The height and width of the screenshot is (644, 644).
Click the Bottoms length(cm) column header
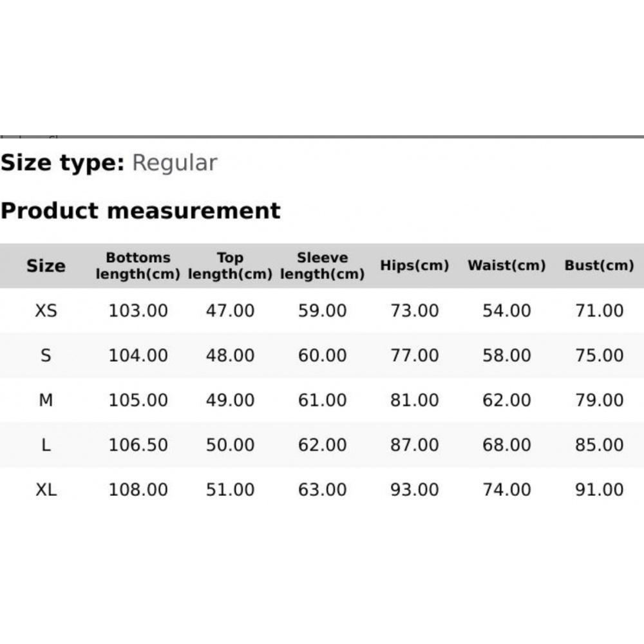point(138,266)
